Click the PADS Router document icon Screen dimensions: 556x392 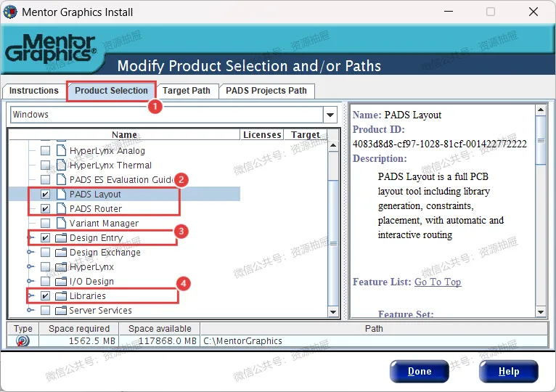click(x=62, y=208)
